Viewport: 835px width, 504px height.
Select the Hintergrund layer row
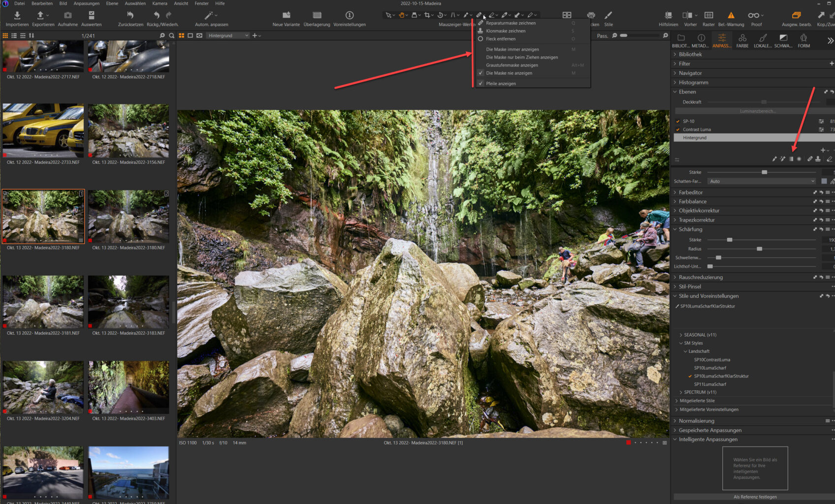point(754,138)
